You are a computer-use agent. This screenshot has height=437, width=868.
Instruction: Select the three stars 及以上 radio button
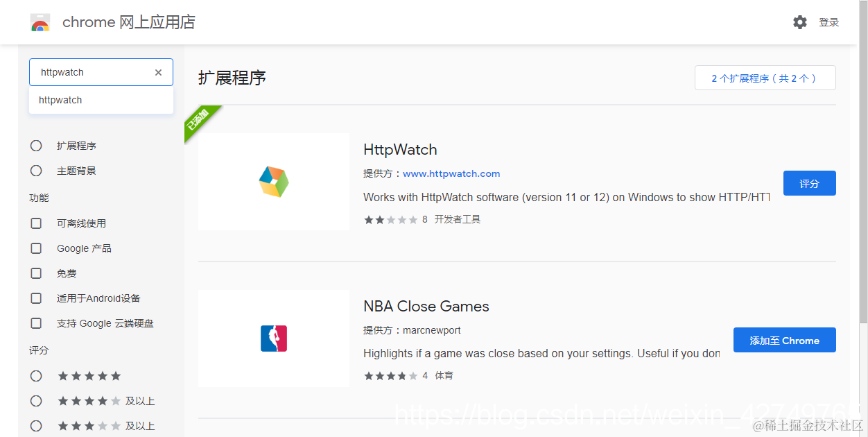click(x=36, y=426)
